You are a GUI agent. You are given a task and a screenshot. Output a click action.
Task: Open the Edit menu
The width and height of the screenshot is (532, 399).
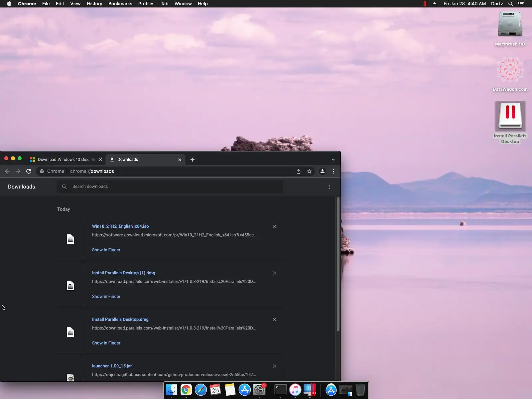click(x=60, y=4)
